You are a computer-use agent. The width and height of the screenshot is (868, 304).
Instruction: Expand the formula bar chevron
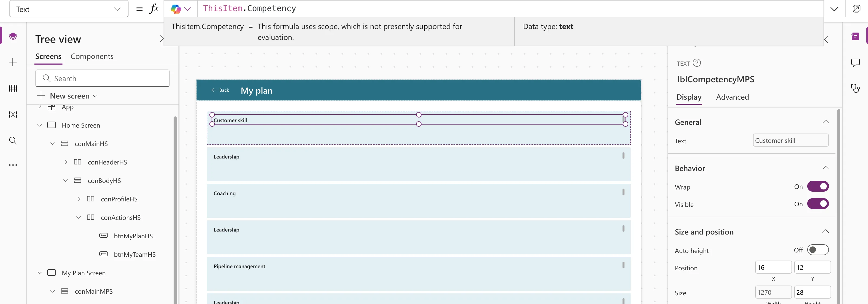click(834, 9)
